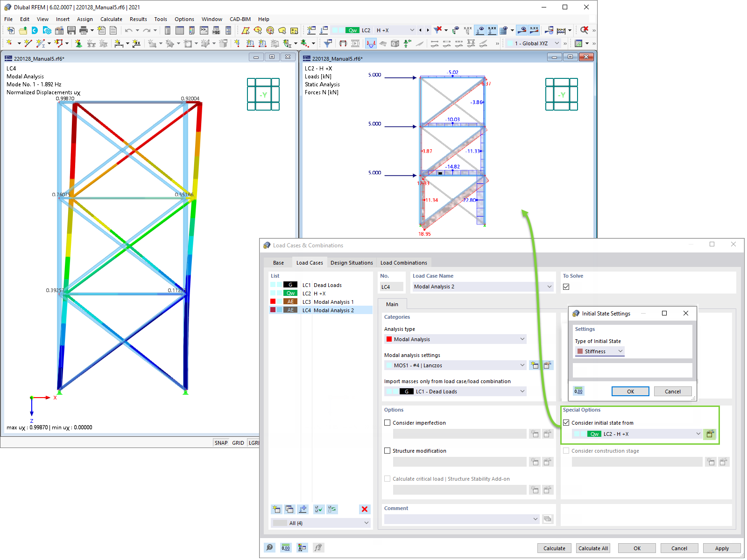Select the New Load Case icon

[x=276, y=509]
